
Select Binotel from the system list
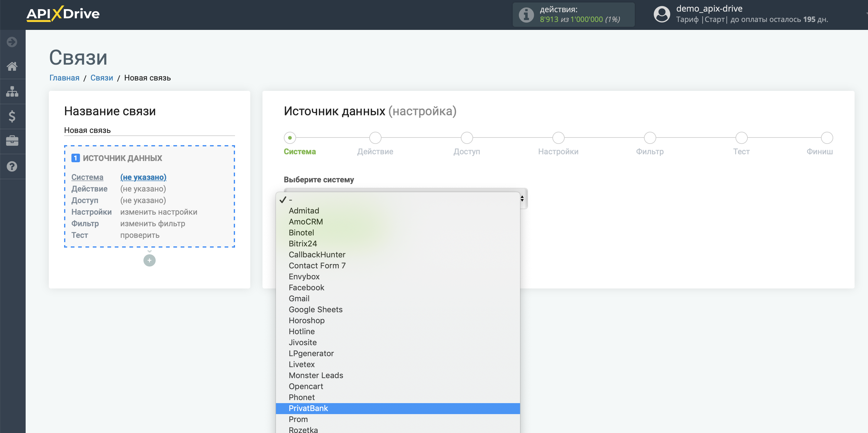pos(398,233)
